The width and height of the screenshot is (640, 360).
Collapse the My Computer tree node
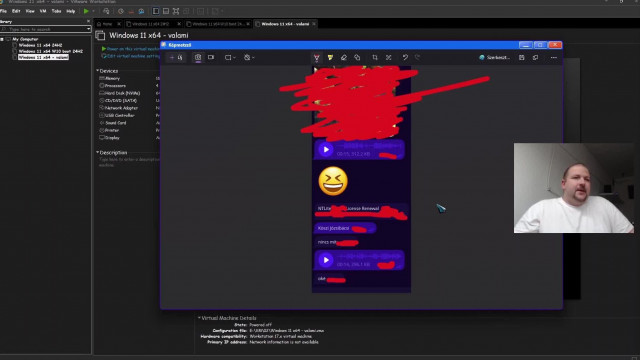tap(2, 39)
